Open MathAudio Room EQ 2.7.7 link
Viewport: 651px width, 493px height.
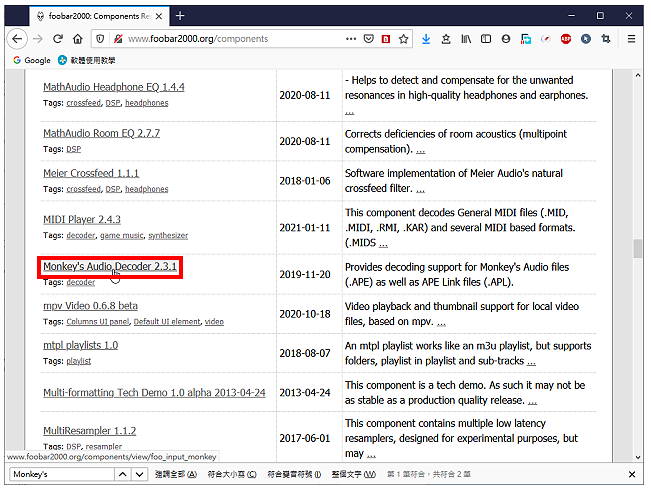click(101, 133)
